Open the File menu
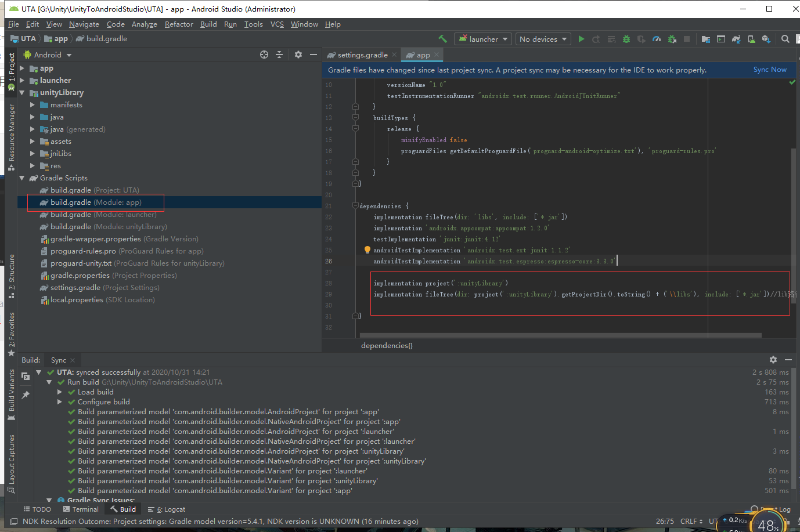Image resolution: width=800 pixels, height=532 pixels. (x=14, y=24)
